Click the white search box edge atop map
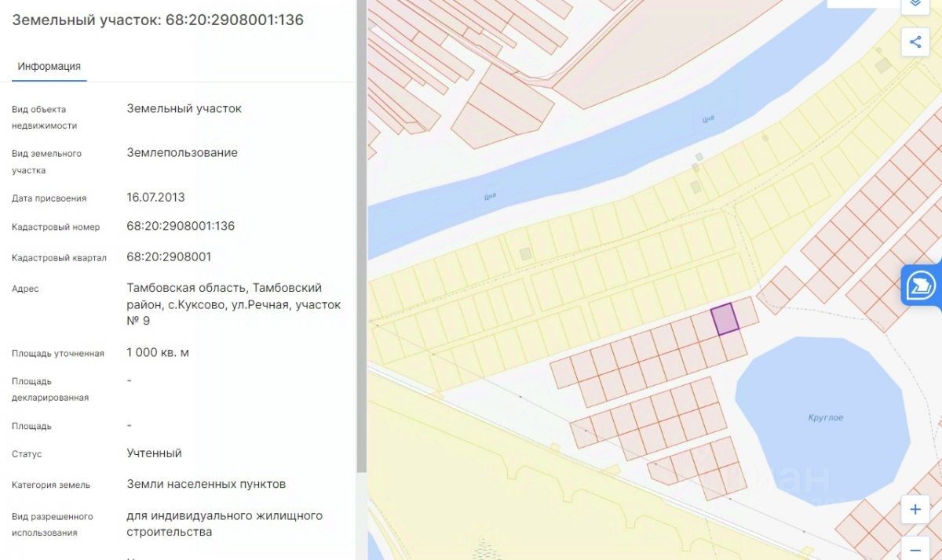This screenshot has width=942, height=560. point(861,3)
